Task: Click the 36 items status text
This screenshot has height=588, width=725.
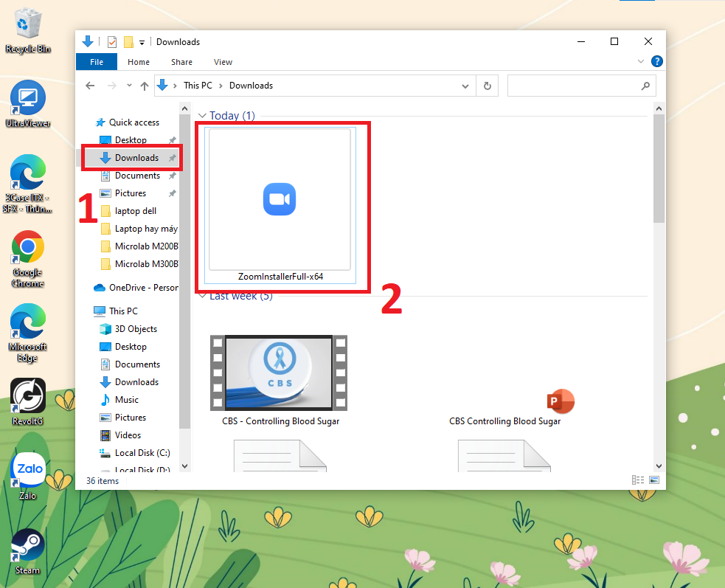Action: [x=103, y=481]
